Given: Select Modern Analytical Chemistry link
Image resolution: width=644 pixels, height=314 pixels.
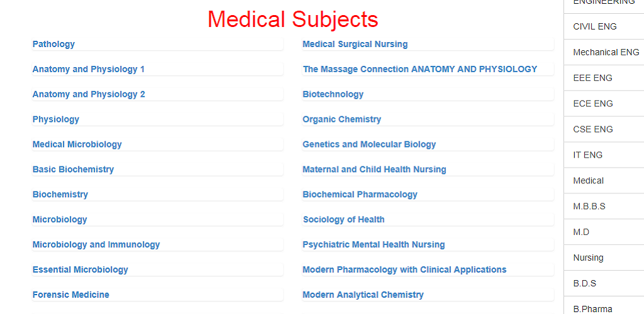Looking at the screenshot, I should [363, 295].
